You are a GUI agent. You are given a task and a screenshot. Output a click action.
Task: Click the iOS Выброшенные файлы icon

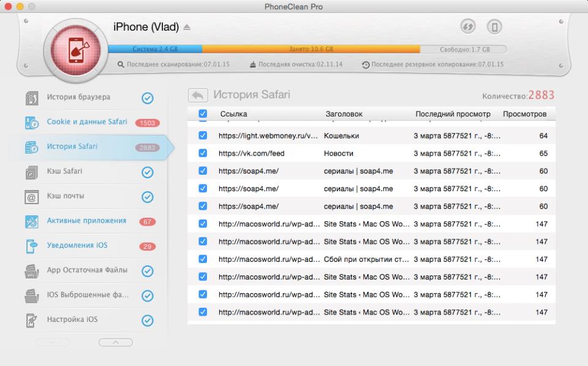coord(32,295)
